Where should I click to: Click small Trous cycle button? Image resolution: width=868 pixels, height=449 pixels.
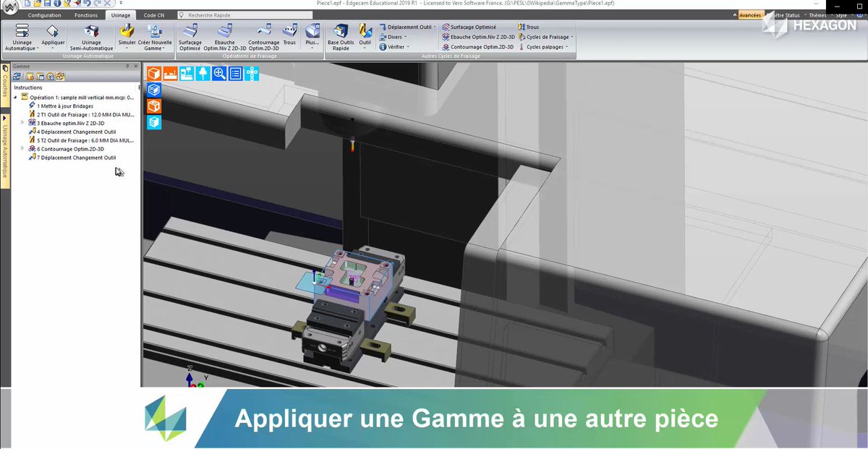(529, 27)
